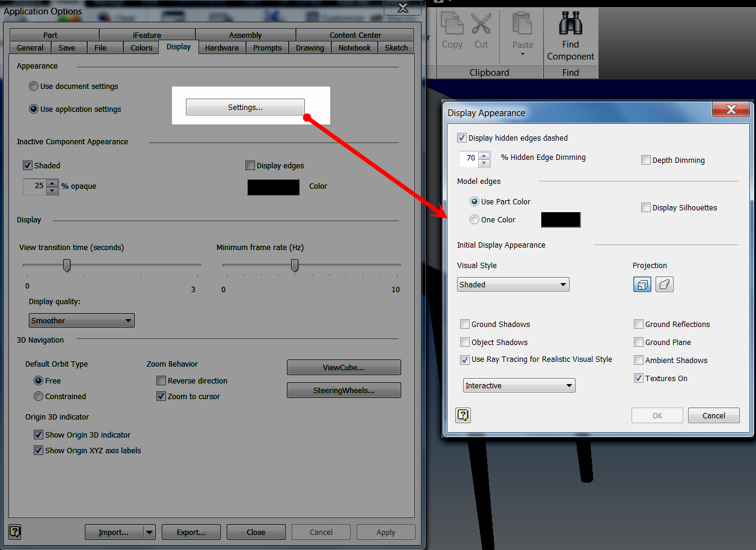The width and height of the screenshot is (756, 550).
Task: Open the Visual Style dropdown showing Shaded
Action: tap(512, 284)
